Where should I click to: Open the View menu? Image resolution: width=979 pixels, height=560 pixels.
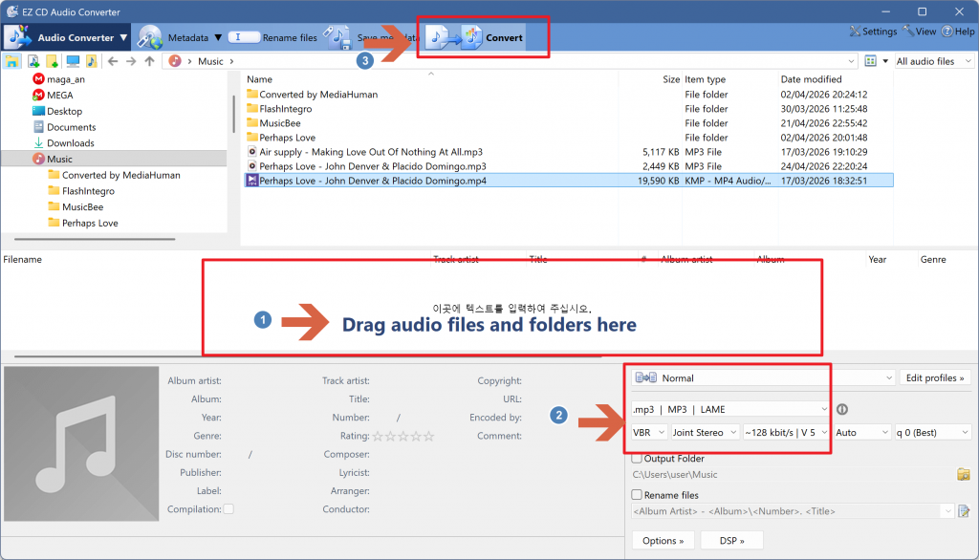(x=919, y=32)
